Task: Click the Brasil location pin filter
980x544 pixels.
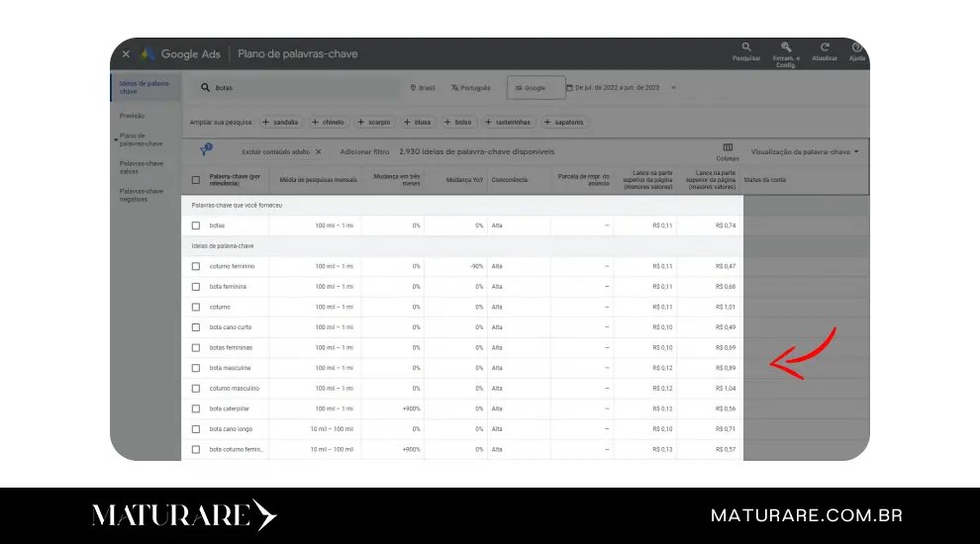Action: (423, 88)
